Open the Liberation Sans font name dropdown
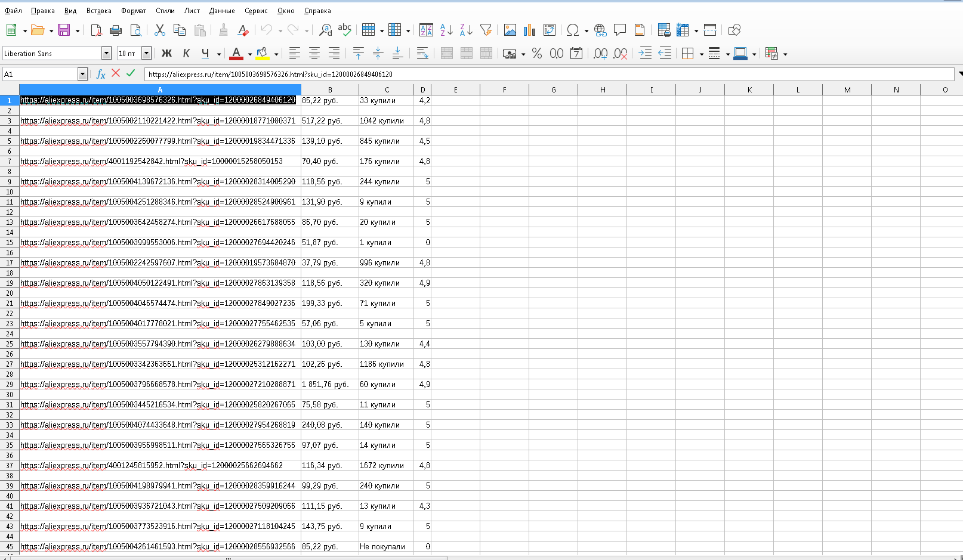 pos(107,53)
